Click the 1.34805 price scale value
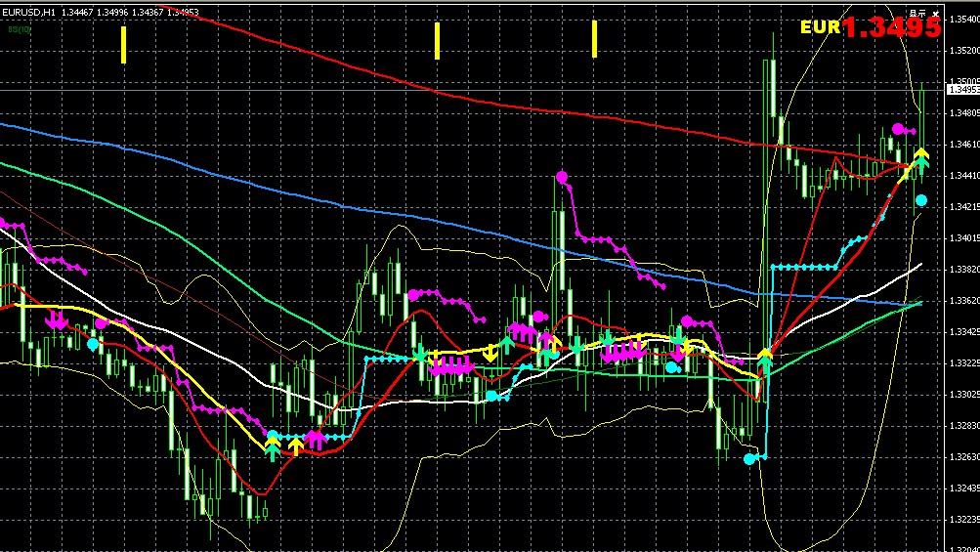Image resolution: width=980 pixels, height=552 pixels. click(964, 113)
